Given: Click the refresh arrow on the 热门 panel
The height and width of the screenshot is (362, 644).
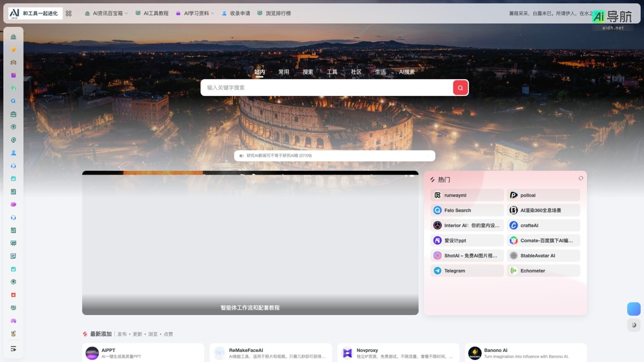Looking at the screenshot, I should 581,178.
